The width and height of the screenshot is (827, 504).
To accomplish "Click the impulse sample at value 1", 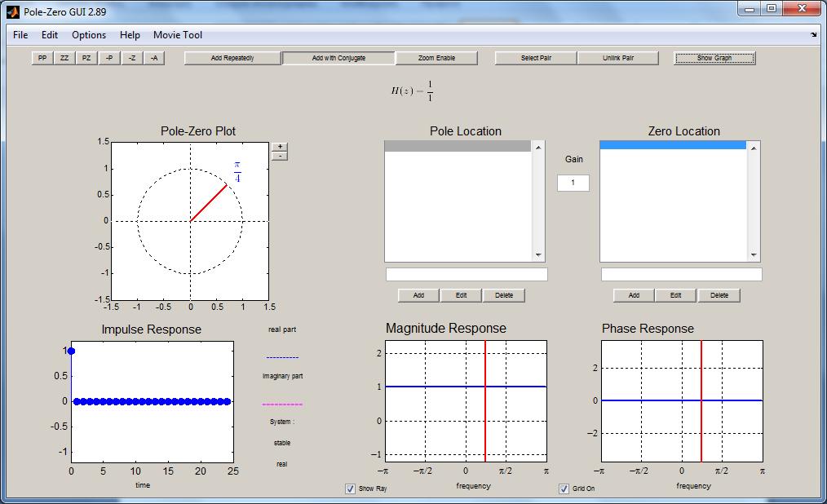I will tap(71, 351).
